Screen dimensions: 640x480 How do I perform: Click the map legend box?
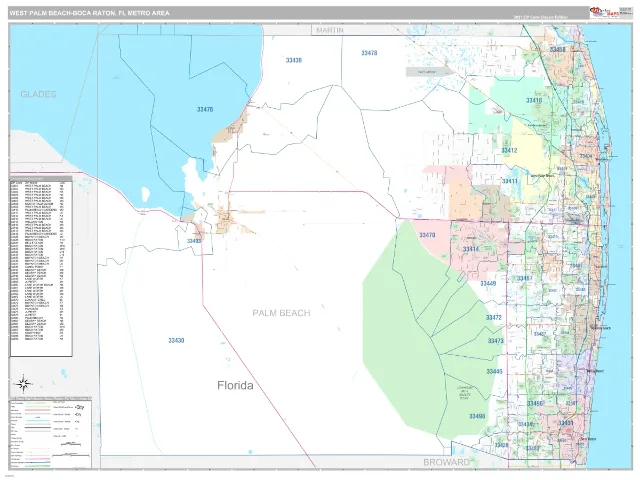50,434
